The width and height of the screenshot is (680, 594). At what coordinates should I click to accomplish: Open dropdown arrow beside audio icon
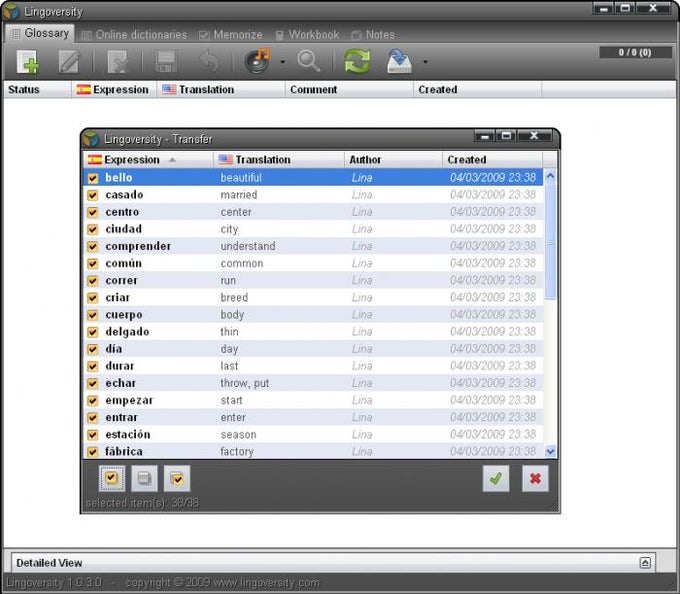(283, 62)
